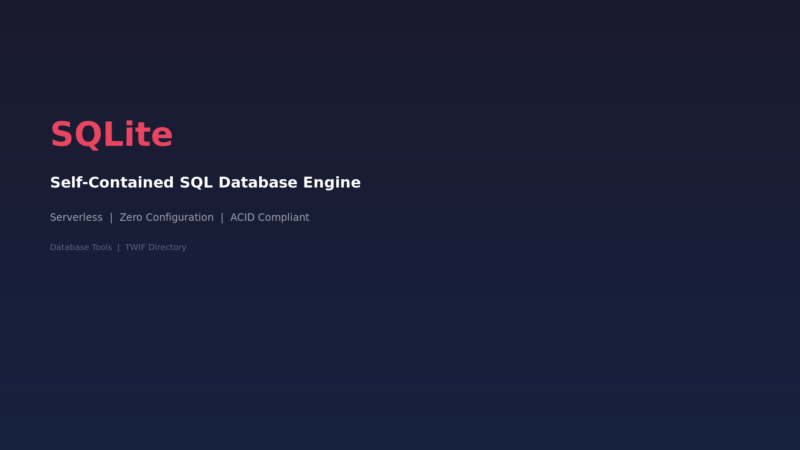The image size is (800, 450).
Task: Select the Self-Contained SQL Database Engine heading
Action: pyautogui.click(x=205, y=183)
